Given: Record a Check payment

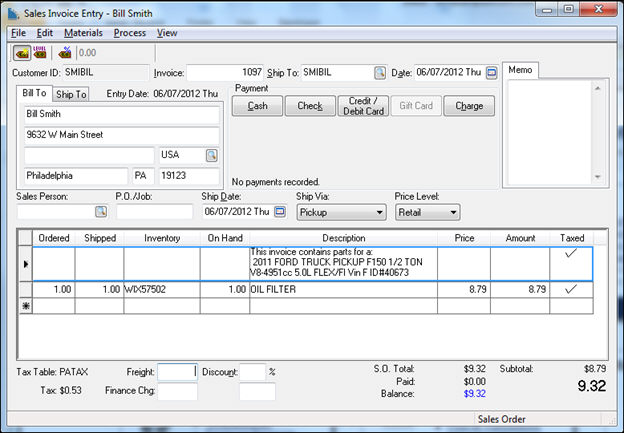Looking at the screenshot, I should [x=310, y=106].
